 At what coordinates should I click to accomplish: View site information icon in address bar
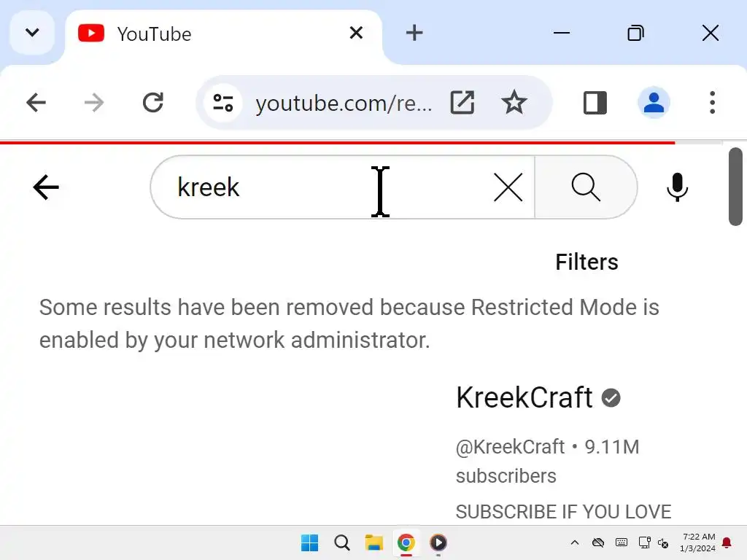pos(223,103)
